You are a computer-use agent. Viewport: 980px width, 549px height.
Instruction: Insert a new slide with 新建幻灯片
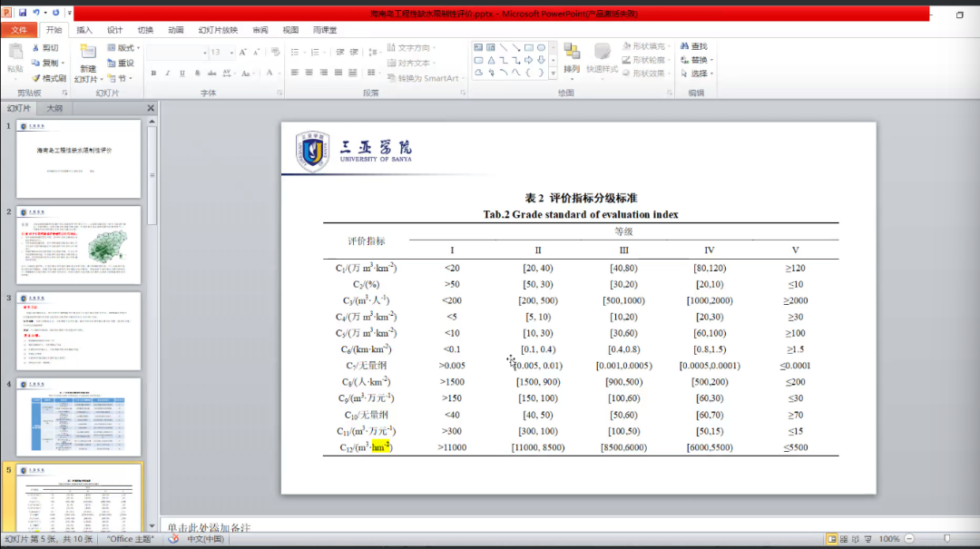coord(87,63)
